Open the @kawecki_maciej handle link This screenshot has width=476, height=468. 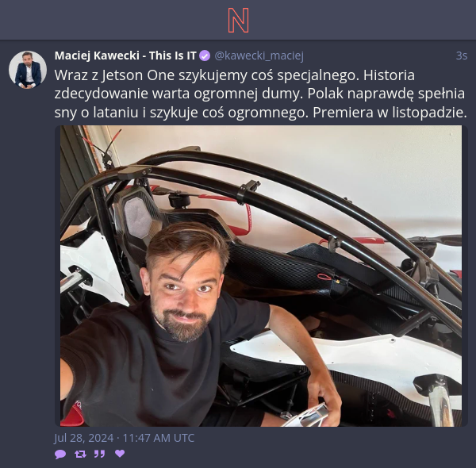pos(259,56)
